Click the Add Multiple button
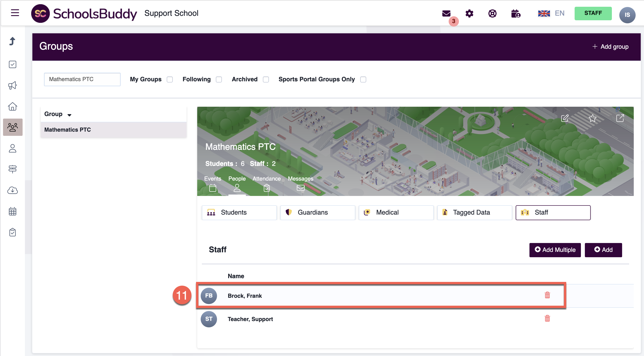Viewport: 644px width, 356px height. tap(555, 250)
